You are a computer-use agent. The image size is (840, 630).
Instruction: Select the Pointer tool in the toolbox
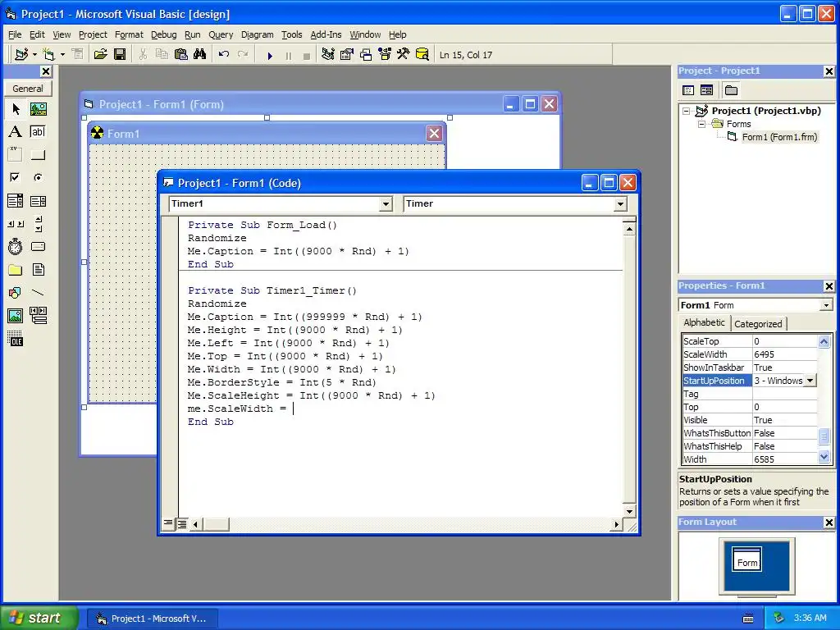point(16,109)
